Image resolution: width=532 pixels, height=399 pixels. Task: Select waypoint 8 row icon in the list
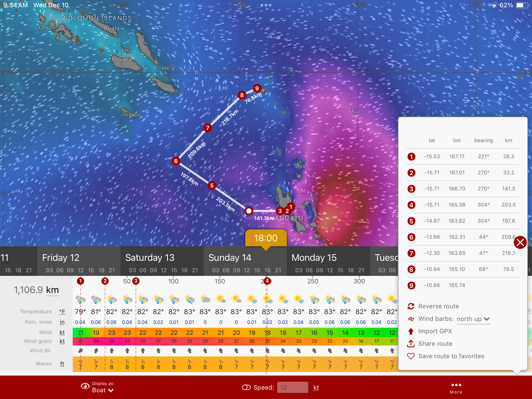coord(411,269)
